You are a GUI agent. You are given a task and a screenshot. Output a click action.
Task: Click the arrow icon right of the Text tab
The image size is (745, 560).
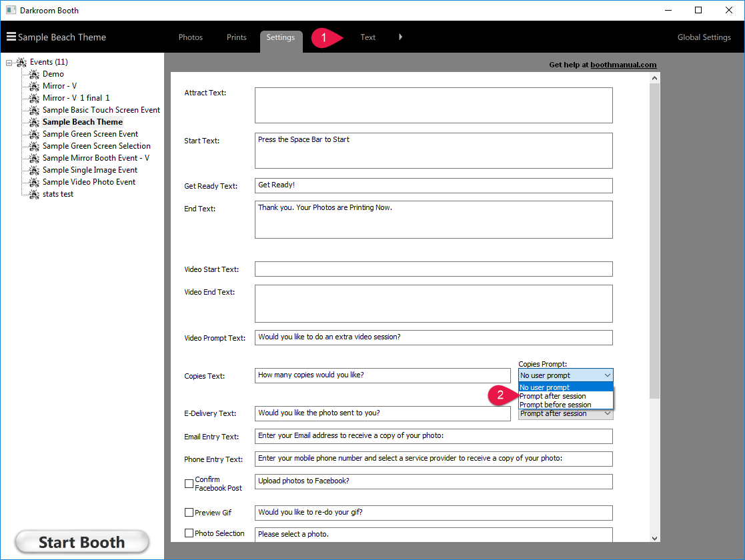[x=400, y=37]
